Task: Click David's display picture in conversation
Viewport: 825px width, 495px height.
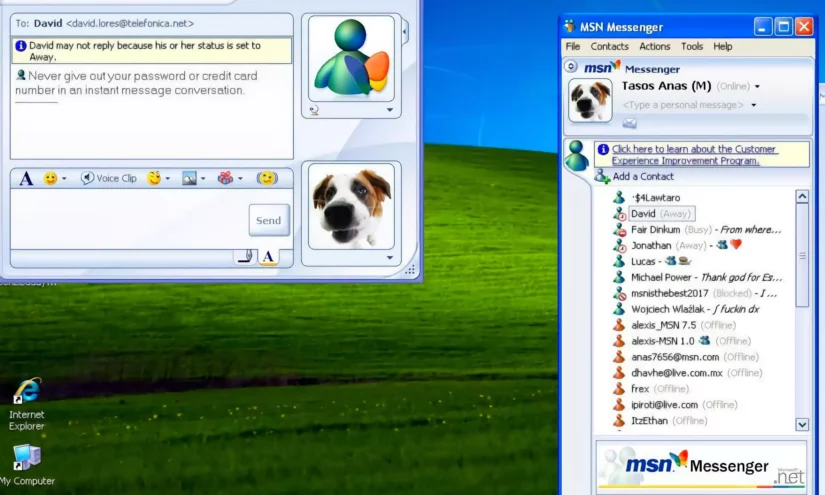Action: (351, 58)
